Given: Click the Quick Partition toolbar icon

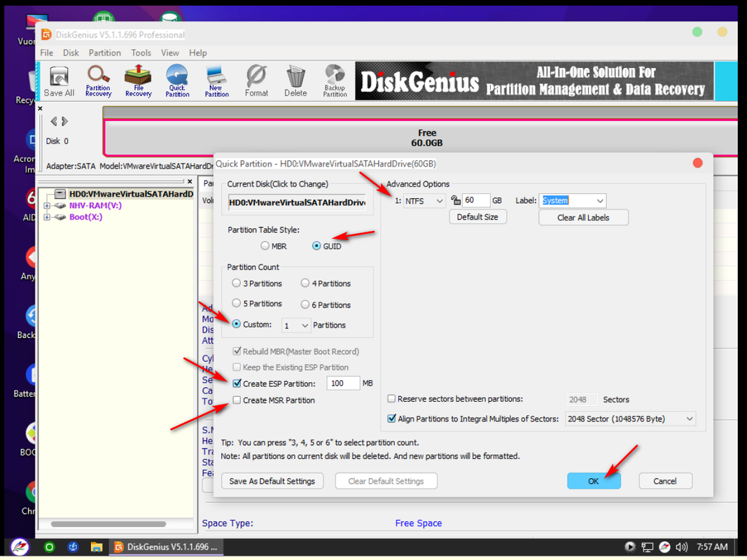Looking at the screenshot, I should tap(177, 81).
